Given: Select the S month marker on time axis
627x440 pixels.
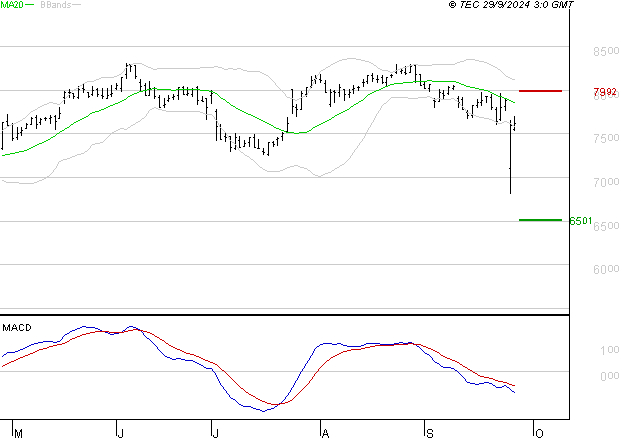Looking at the screenshot, I should (429, 434).
